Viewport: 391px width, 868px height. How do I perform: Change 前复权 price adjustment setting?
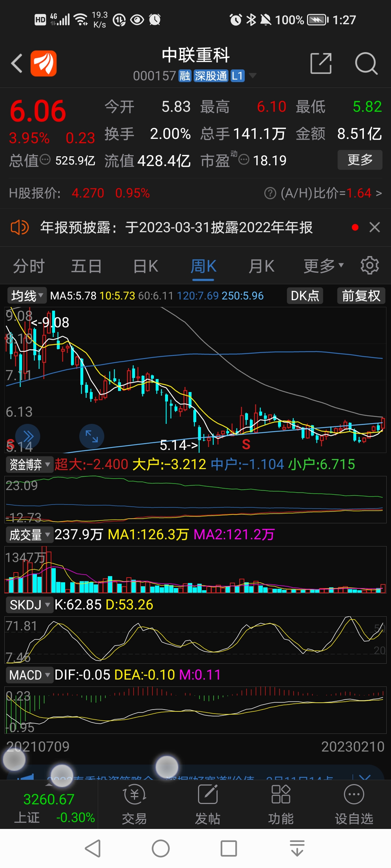361,296
